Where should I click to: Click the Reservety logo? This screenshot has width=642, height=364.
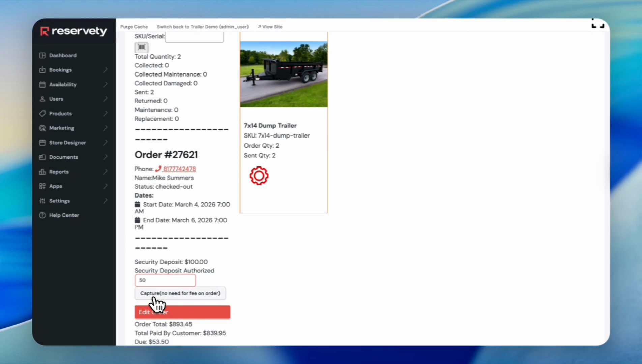pyautogui.click(x=74, y=31)
